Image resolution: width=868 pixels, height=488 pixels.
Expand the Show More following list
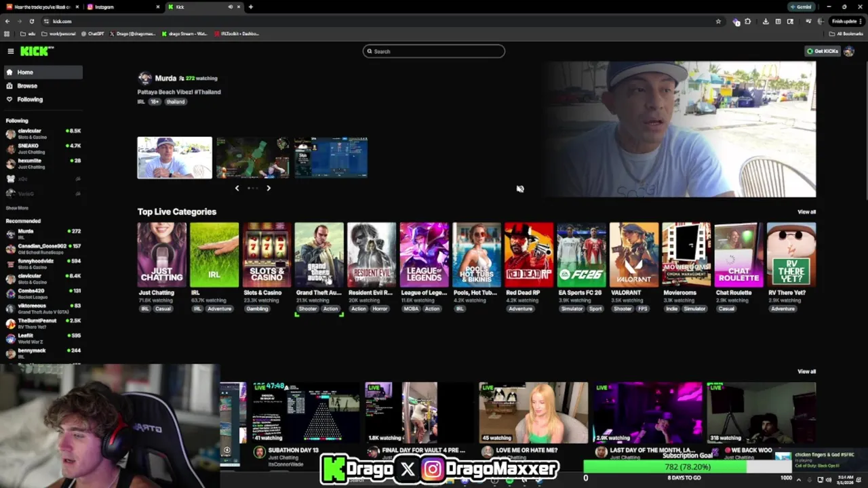pos(17,208)
